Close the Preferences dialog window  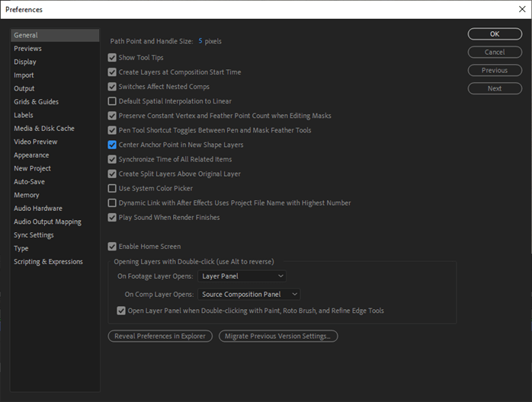[x=521, y=9]
